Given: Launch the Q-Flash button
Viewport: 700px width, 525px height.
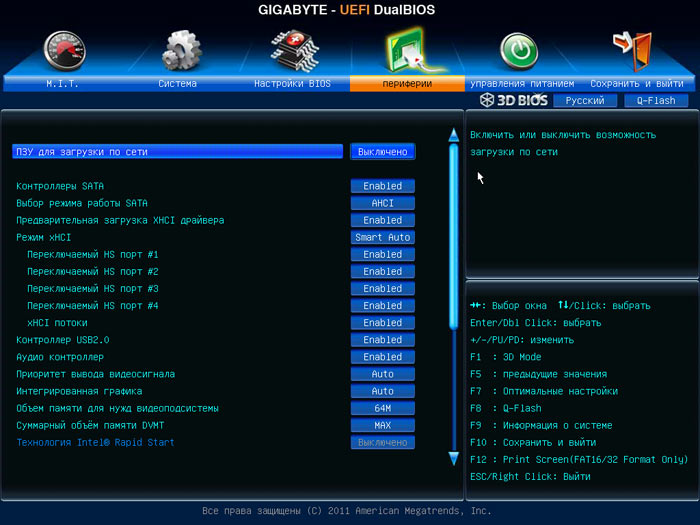Looking at the screenshot, I should [x=656, y=100].
